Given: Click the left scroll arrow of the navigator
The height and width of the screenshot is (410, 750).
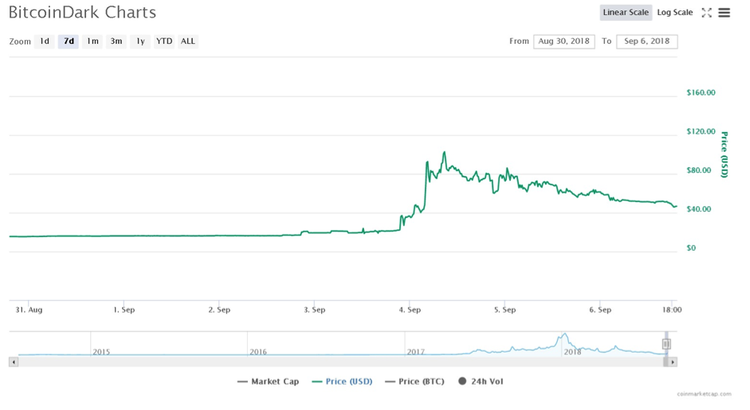Looking at the screenshot, I should click(13, 362).
